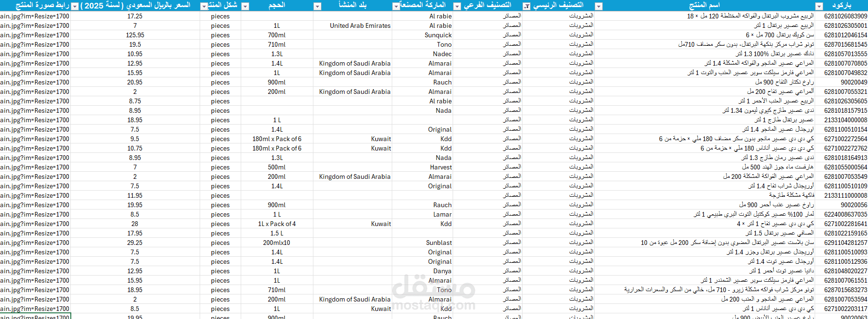Viewport: 868px width, 319px height.
Task: Select product name هارفست ماء جوز الهند 500 مل
Action: click(704, 167)
